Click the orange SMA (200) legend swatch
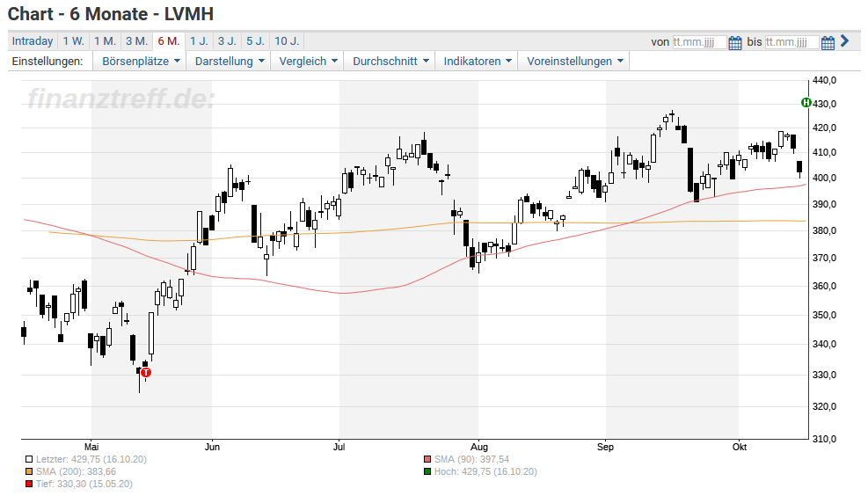The width and height of the screenshot is (868, 496). tap(29, 471)
